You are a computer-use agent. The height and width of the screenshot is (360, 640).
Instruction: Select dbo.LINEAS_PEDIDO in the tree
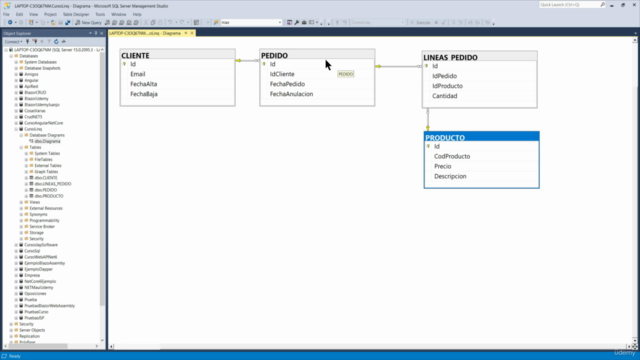click(x=53, y=184)
